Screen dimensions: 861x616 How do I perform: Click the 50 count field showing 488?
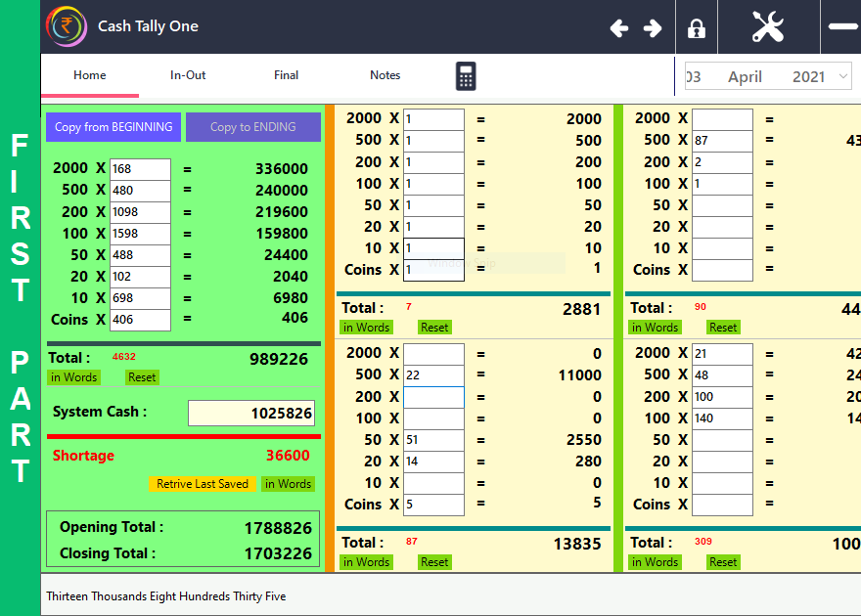(x=140, y=255)
